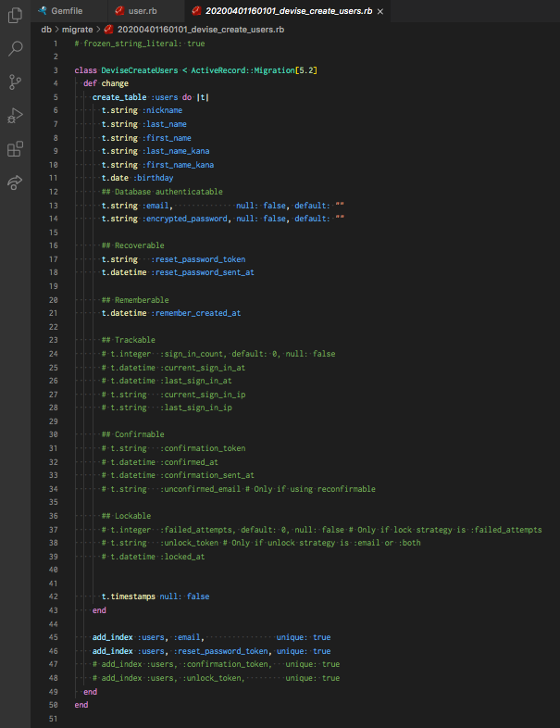Select the 20200401160101_devise_create_users.rb tab
This screenshot has width=560, height=728.
pyautogui.click(x=288, y=11)
